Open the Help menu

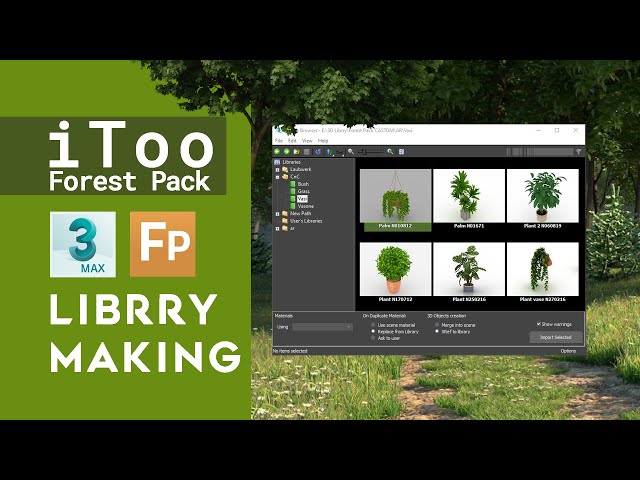(323, 140)
